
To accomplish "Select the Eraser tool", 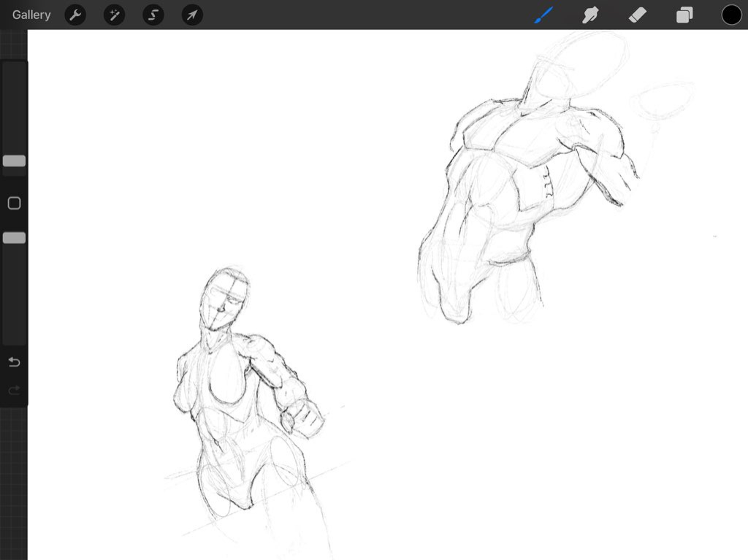I will point(637,15).
